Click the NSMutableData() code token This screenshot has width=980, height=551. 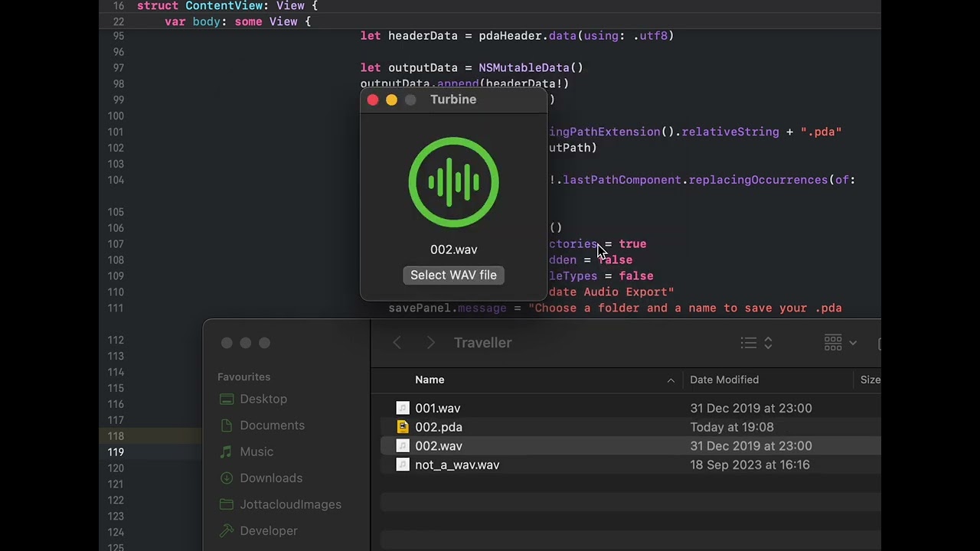click(531, 67)
